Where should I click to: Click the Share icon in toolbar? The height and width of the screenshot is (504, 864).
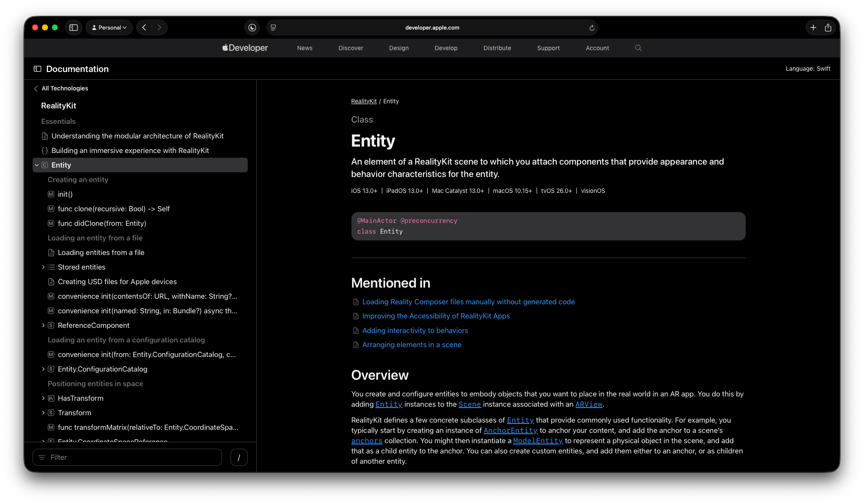(x=828, y=27)
